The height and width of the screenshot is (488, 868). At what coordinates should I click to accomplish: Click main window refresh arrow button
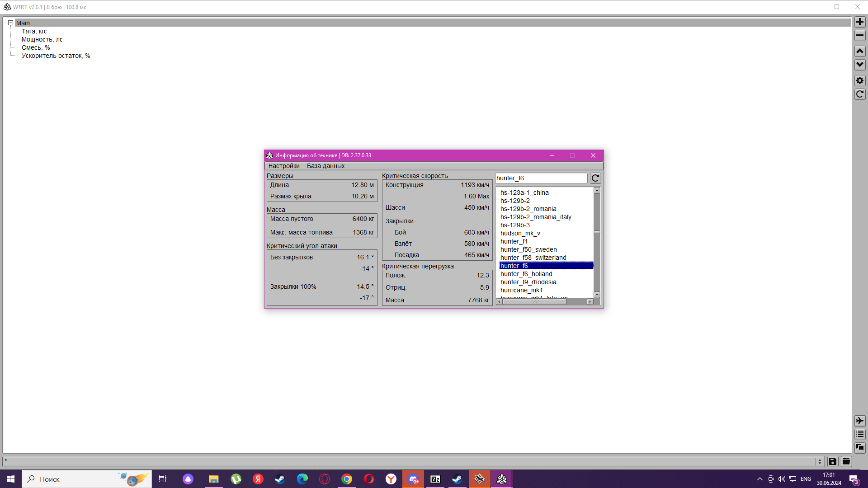click(x=860, y=94)
